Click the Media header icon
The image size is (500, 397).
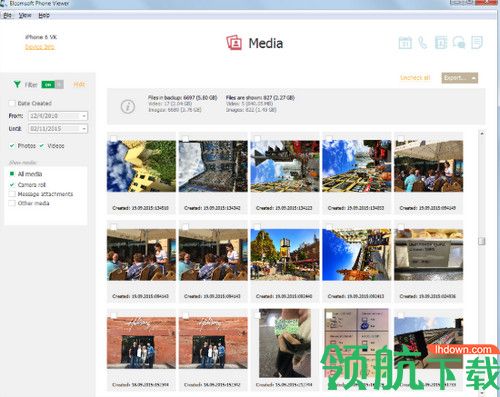click(234, 43)
